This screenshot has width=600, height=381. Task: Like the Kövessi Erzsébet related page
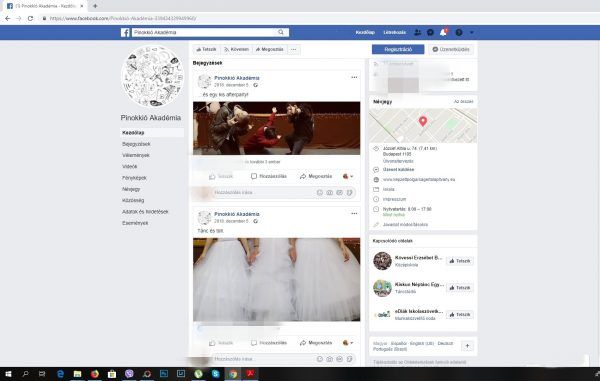pos(460,261)
